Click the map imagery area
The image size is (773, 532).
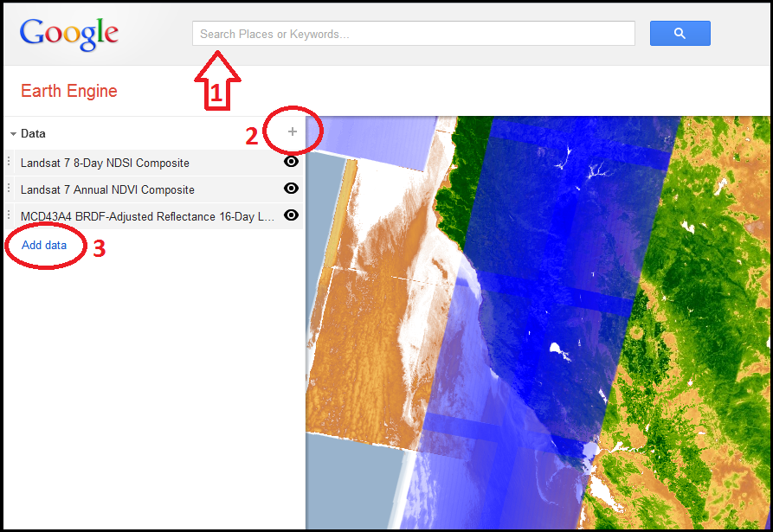coord(538,323)
